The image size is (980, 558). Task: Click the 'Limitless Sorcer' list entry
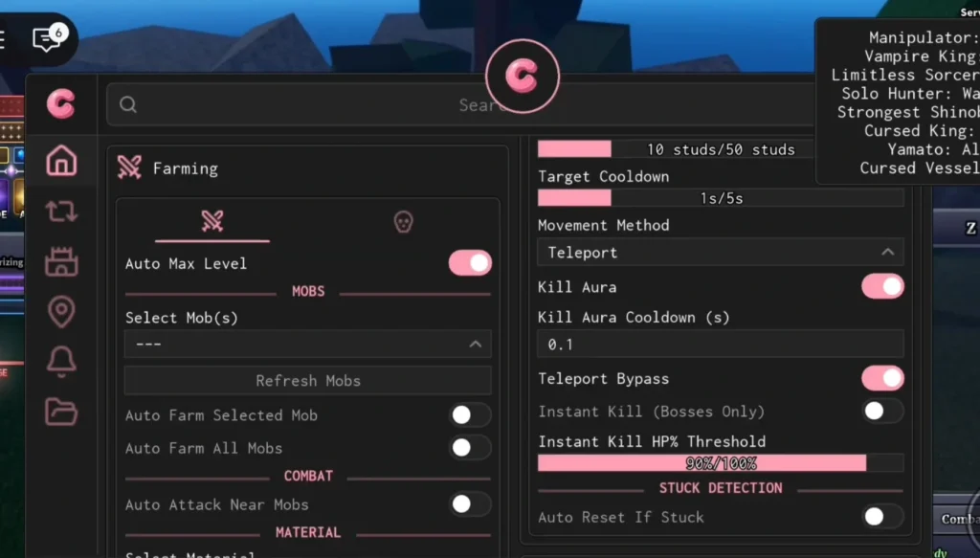[x=905, y=75]
